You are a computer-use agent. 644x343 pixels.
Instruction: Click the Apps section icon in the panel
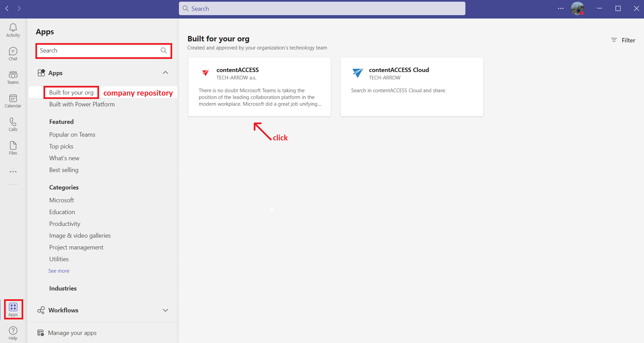tap(41, 73)
